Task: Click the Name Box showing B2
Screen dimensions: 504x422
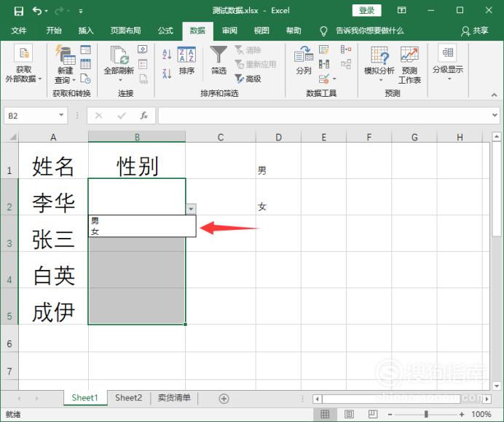Action: point(31,116)
